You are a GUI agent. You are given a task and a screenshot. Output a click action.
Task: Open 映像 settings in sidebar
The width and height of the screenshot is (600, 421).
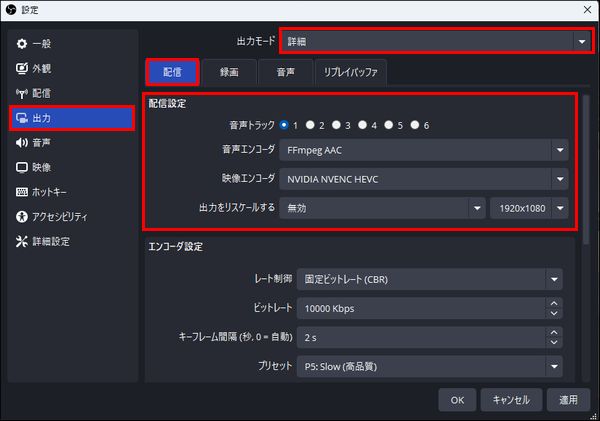(72, 167)
